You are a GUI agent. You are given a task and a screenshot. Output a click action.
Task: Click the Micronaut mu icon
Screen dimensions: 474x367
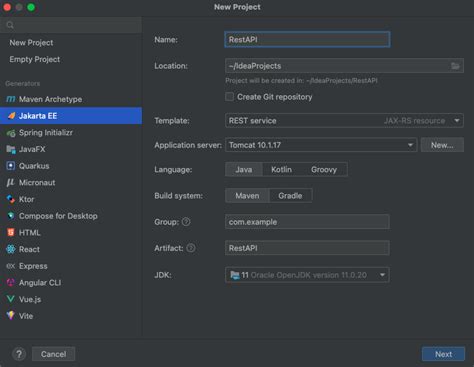(11, 182)
